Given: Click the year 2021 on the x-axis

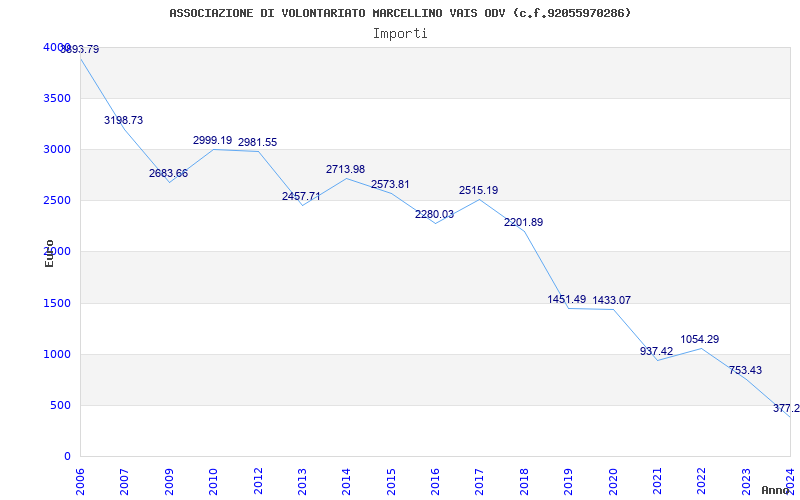Looking at the screenshot, I should point(657,481).
